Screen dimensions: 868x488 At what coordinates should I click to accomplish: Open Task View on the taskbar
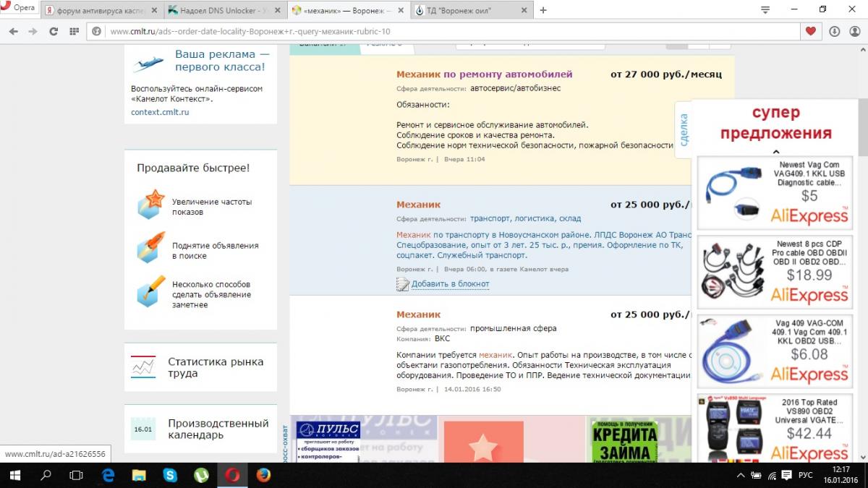click(x=76, y=475)
